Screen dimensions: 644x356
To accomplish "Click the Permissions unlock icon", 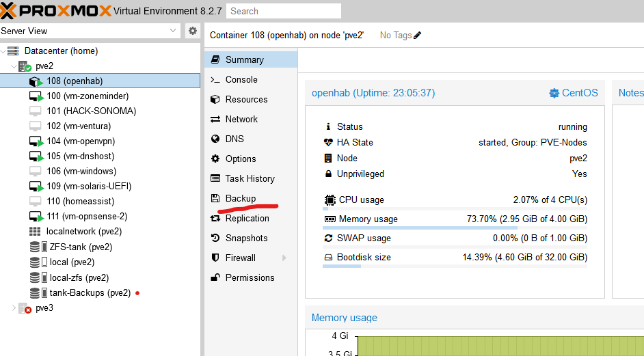I will 215,278.
